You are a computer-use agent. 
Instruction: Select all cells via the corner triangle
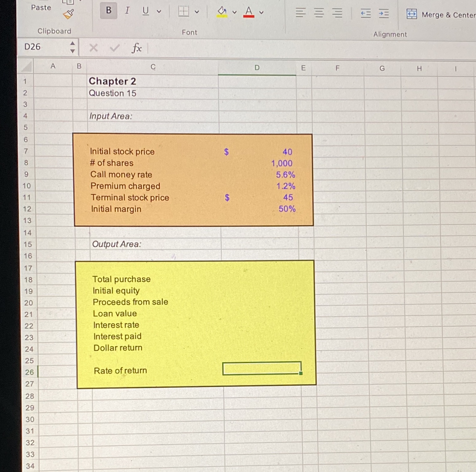(26, 67)
